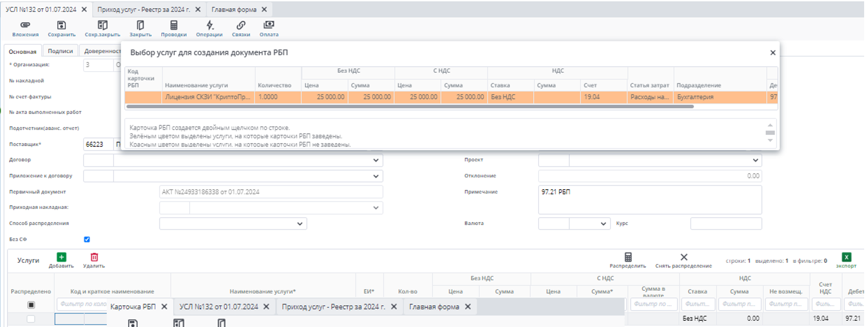
Task: Expand the Договор dropdown
Action: [x=376, y=160]
